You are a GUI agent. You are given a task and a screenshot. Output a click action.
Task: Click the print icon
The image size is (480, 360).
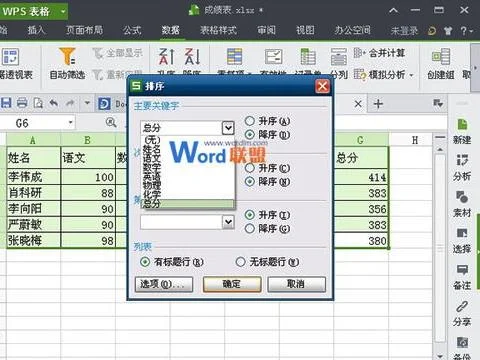click(22, 103)
